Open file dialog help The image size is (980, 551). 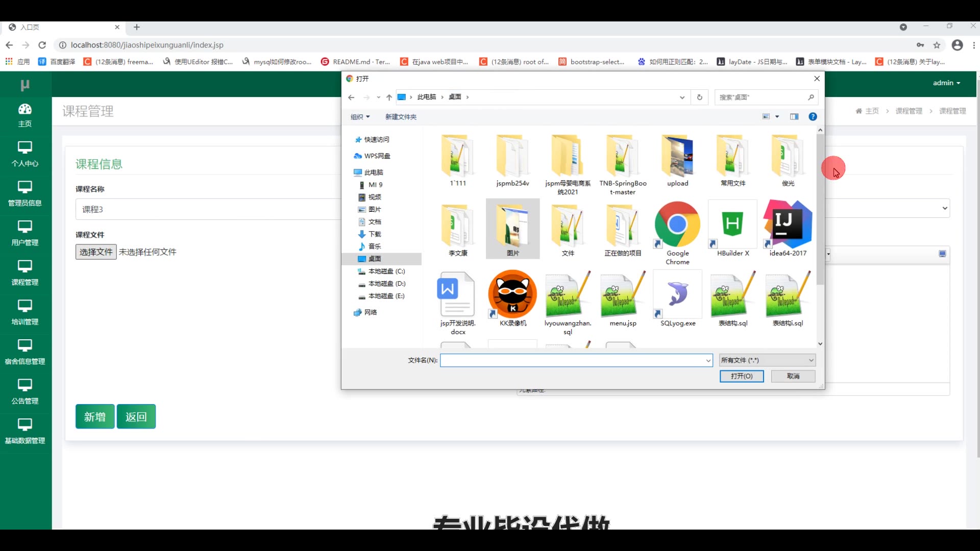tap(813, 117)
